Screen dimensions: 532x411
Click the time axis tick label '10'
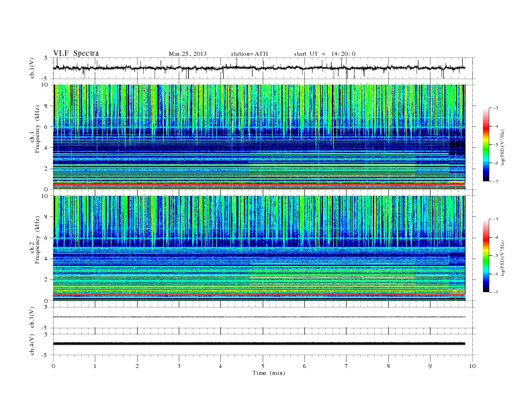tap(472, 366)
